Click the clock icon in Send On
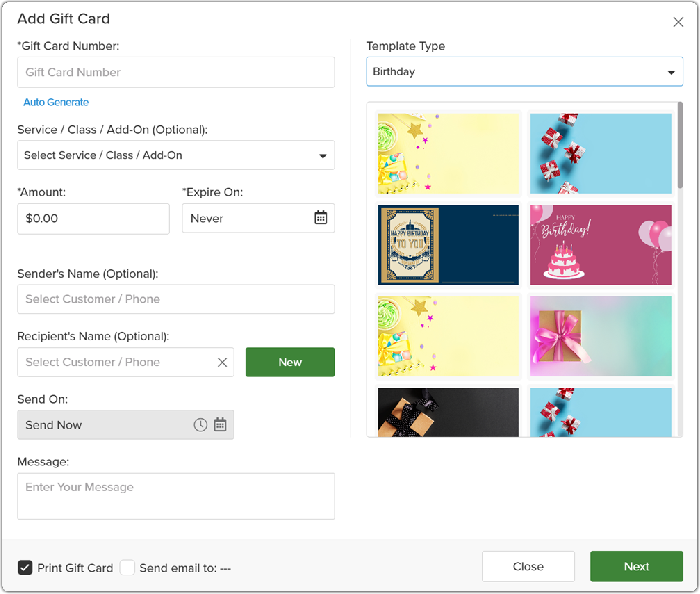 click(x=200, y=425)
